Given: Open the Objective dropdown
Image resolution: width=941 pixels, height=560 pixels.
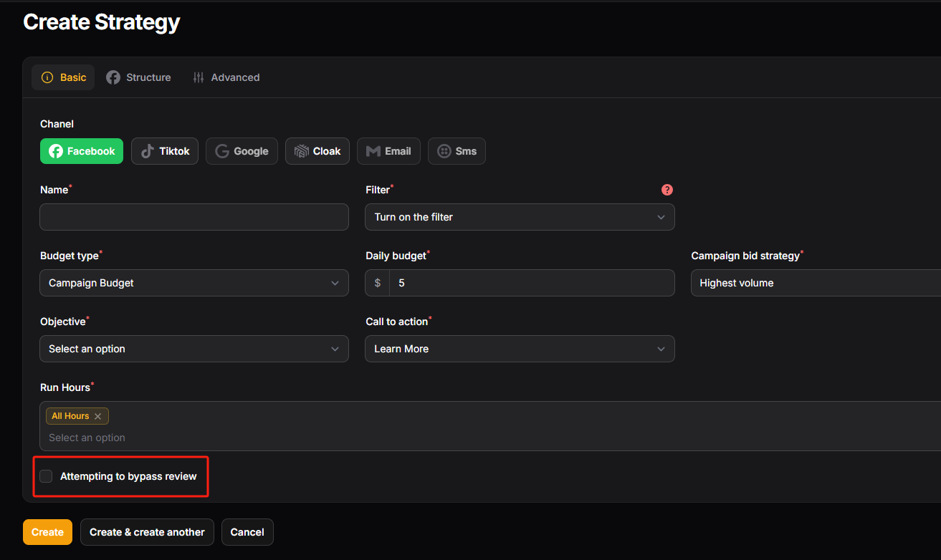Looking at the screenshot, I should pos(194,349).
